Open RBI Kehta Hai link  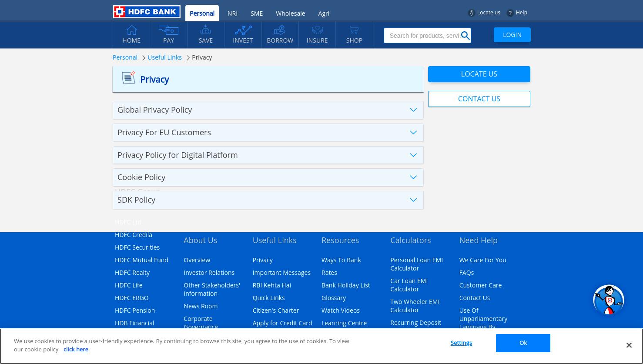(x=272, y=285)
